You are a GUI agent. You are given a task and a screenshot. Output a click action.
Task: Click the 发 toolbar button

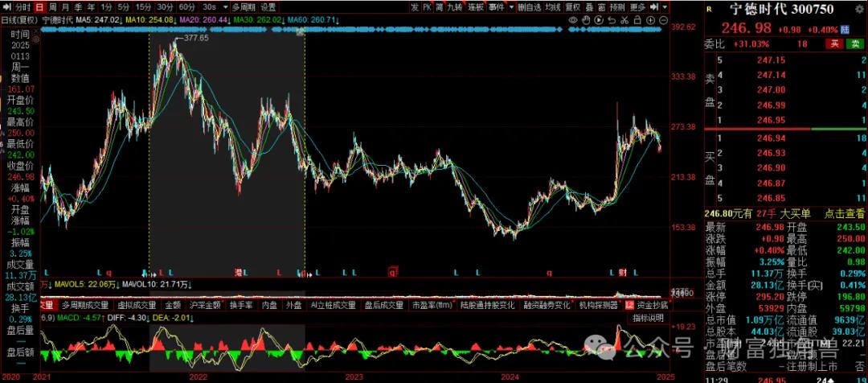click(x=416, y=7)
